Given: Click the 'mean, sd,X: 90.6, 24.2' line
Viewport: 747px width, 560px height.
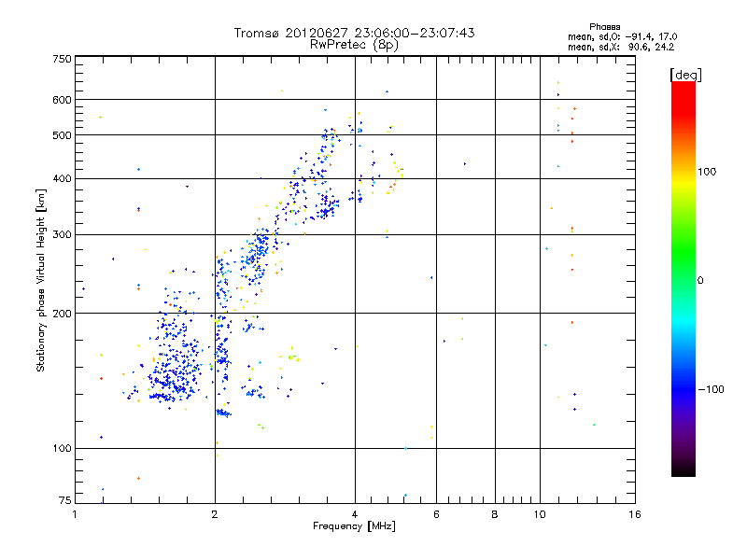Looking at the screenshot, I should [621, 47].
